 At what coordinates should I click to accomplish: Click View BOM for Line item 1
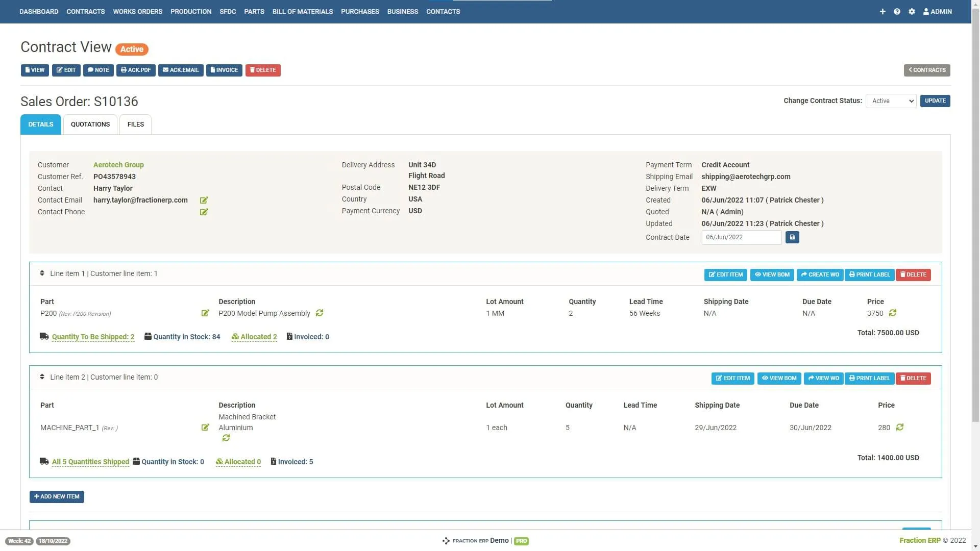(x=772, y=275)
